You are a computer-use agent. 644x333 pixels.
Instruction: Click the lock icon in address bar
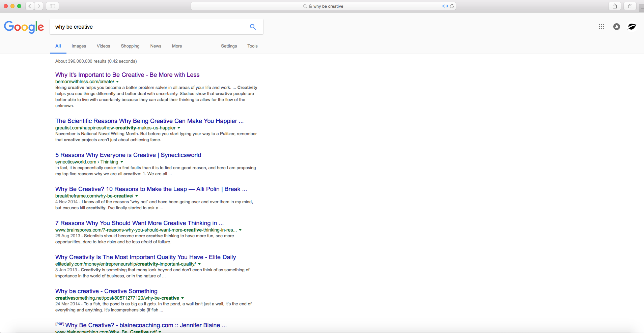pos(310,6)
